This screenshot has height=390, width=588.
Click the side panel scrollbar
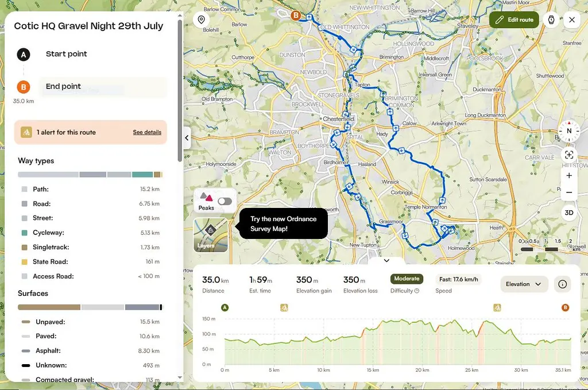click(180, 90)
